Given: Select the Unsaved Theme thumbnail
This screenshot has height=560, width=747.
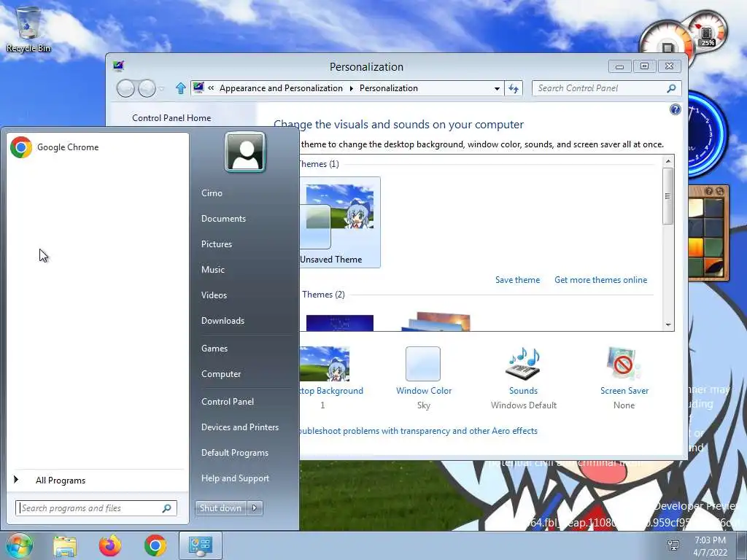Looking at the screenshot, I should (340, 222).
